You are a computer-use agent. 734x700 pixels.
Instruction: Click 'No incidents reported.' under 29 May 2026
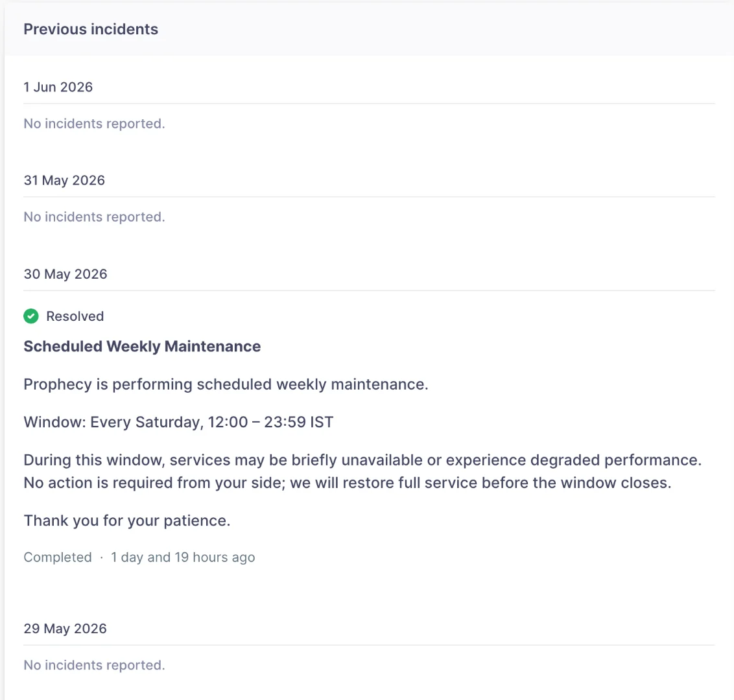tap(94, 665)
